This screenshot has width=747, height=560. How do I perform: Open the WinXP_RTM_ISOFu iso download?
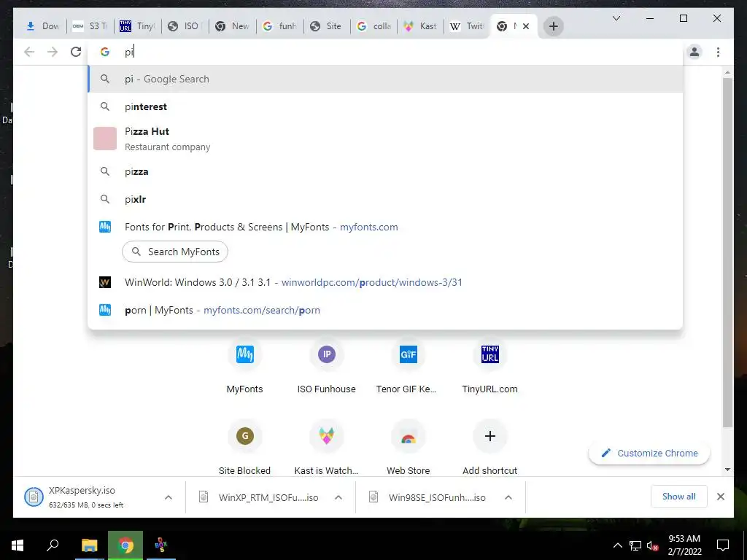[260, 497]
